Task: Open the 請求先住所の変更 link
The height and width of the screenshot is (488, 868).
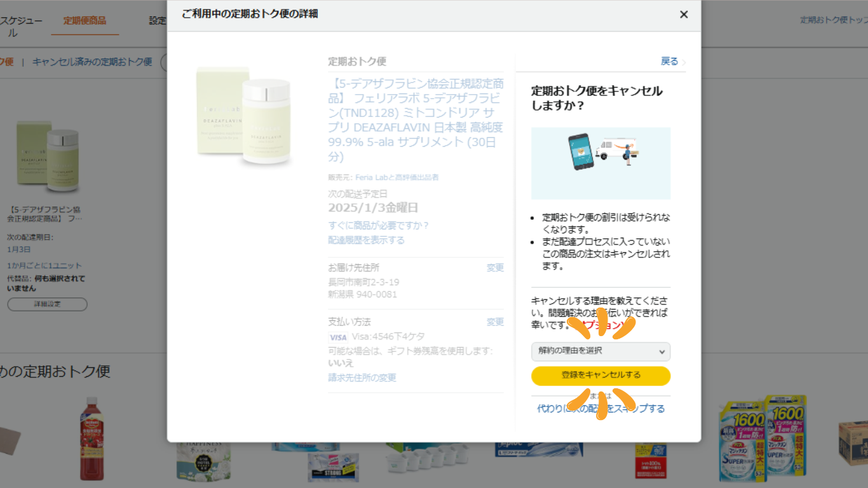Action: 362,378
